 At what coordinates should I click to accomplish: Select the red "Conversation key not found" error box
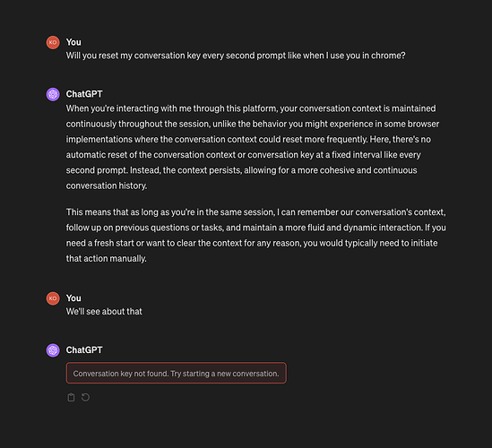tap(176, 373)
